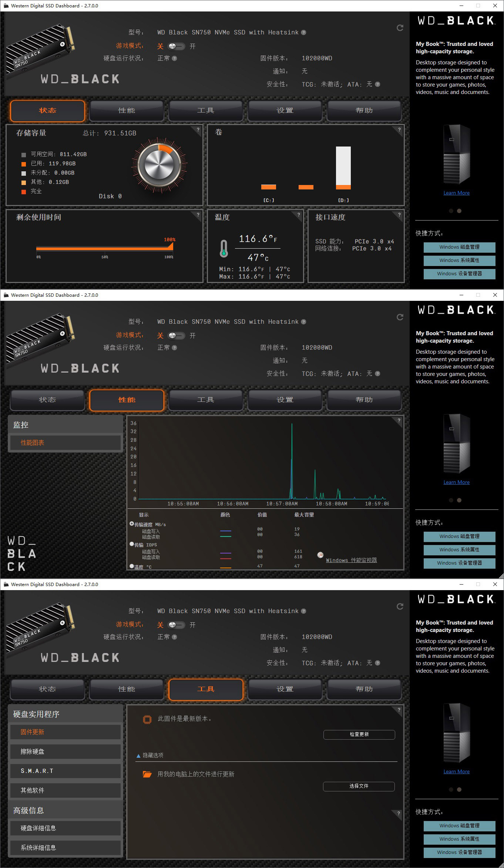
Task: Open help corner of 卷 panel
Action: (x=399, y=130)
